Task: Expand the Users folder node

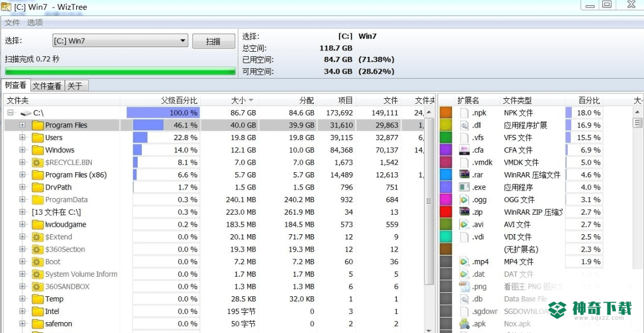Action: coord(22,137)
